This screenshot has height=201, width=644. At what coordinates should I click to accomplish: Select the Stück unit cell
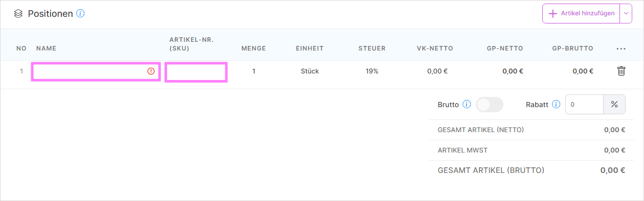tap(310, 71)
